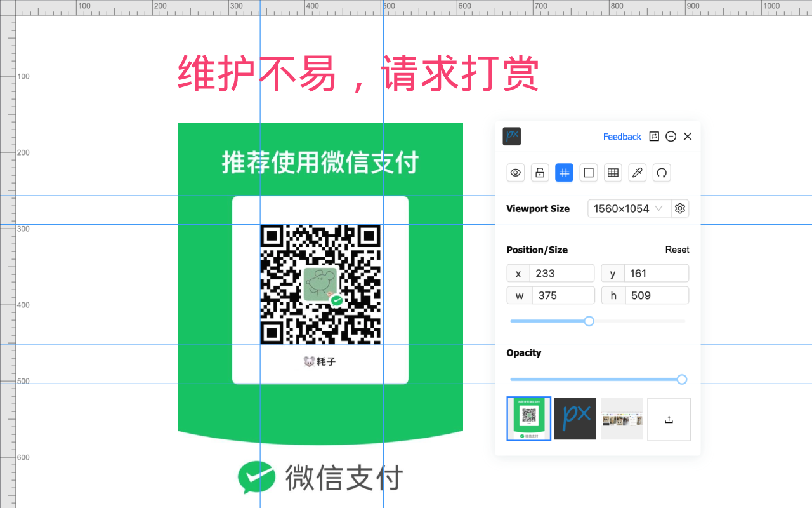Image resolution: width=812 pixels, height=508 pixels.
Task: Select the green WeChat Pay thumbnail
Action: pyautogui.click(x=529, y=419)
